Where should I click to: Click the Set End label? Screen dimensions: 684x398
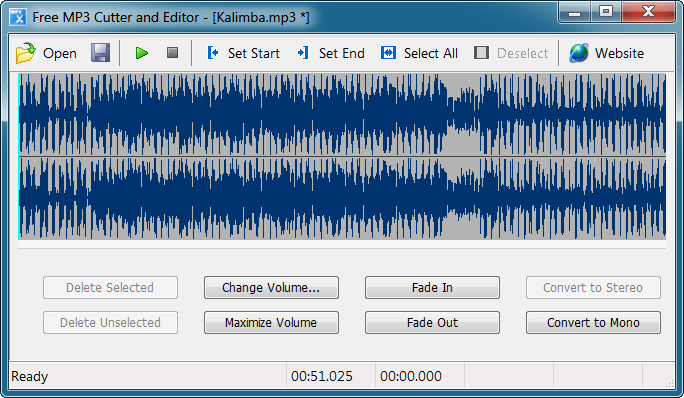pos(342,53)
